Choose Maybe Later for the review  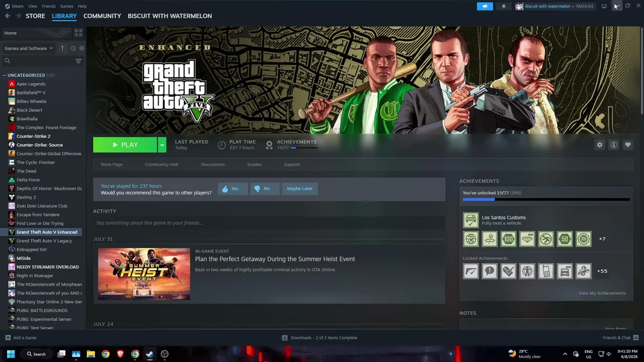click(x=299, y=189)
